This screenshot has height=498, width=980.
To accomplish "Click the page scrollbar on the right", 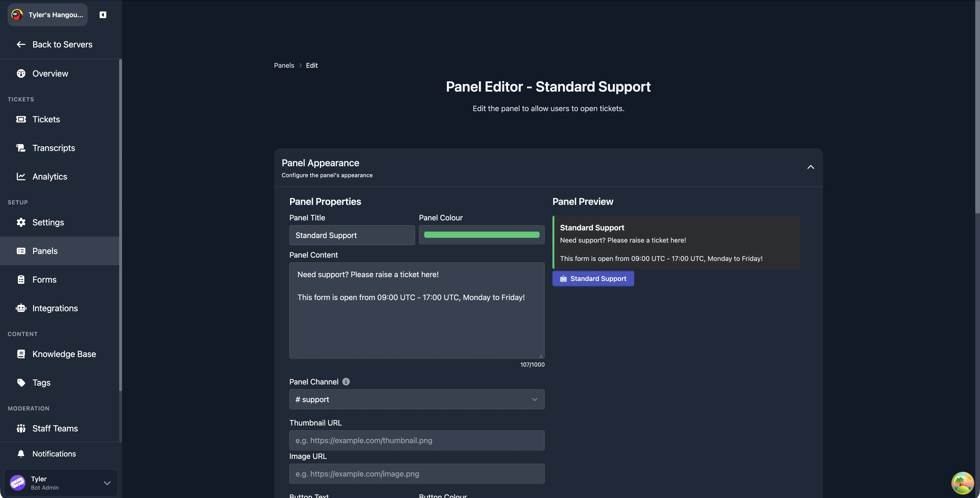I will pyautogui.click(x=977, y=107).
